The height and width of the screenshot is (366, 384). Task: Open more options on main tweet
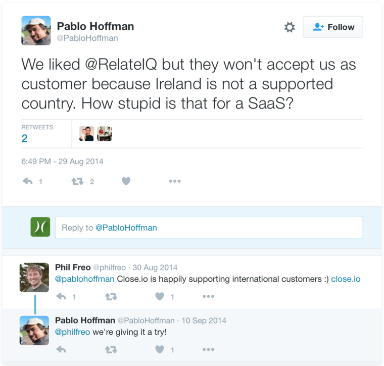175,181
